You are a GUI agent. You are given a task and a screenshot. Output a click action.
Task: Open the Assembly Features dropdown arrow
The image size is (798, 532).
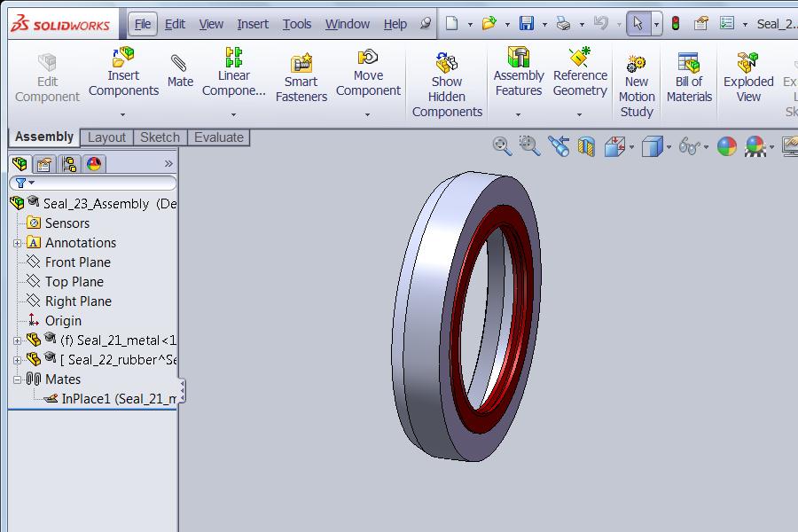pyautogui.click(x=519, y=114)
